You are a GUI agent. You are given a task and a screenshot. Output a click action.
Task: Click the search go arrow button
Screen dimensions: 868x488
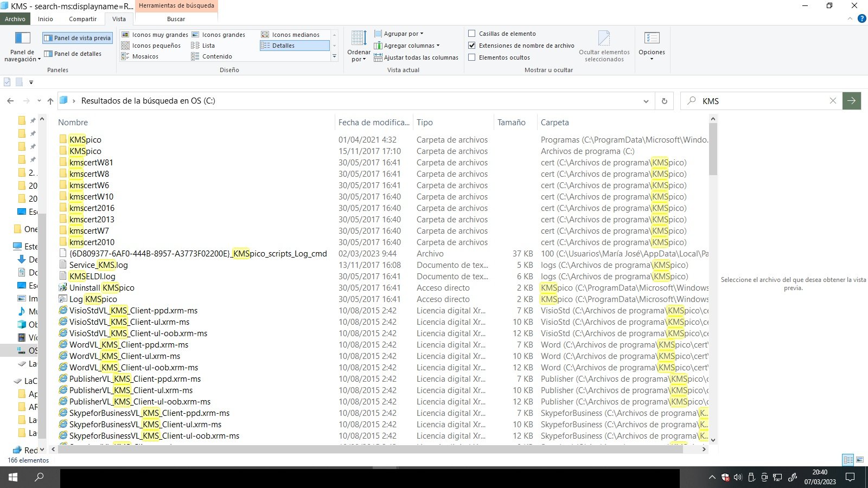pos(852,101)
